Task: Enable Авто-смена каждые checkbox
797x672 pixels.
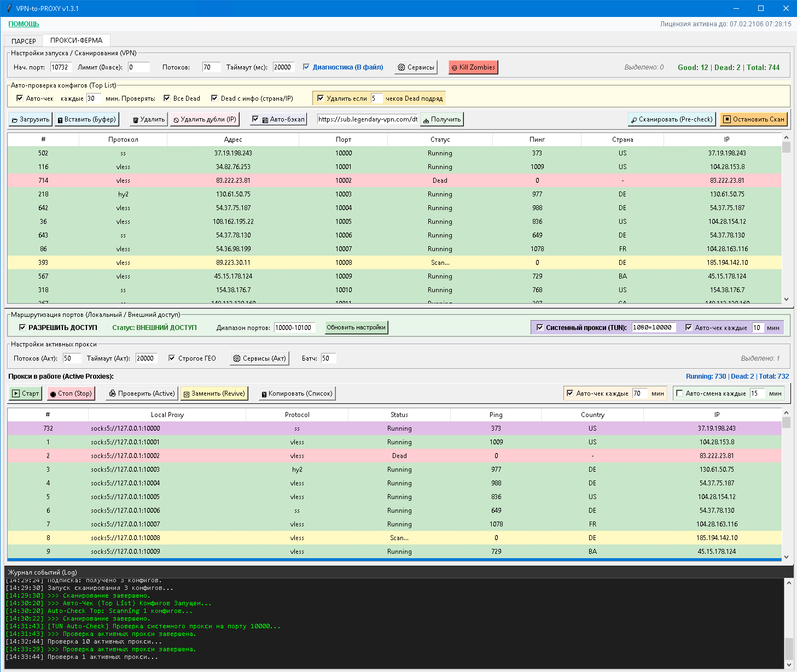Action: 679,393
